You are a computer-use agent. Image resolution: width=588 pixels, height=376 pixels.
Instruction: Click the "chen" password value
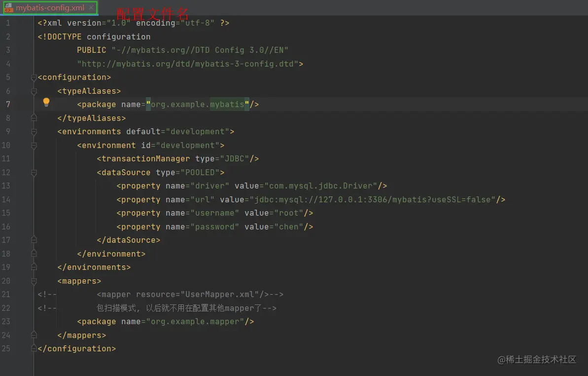coord(289,226)
